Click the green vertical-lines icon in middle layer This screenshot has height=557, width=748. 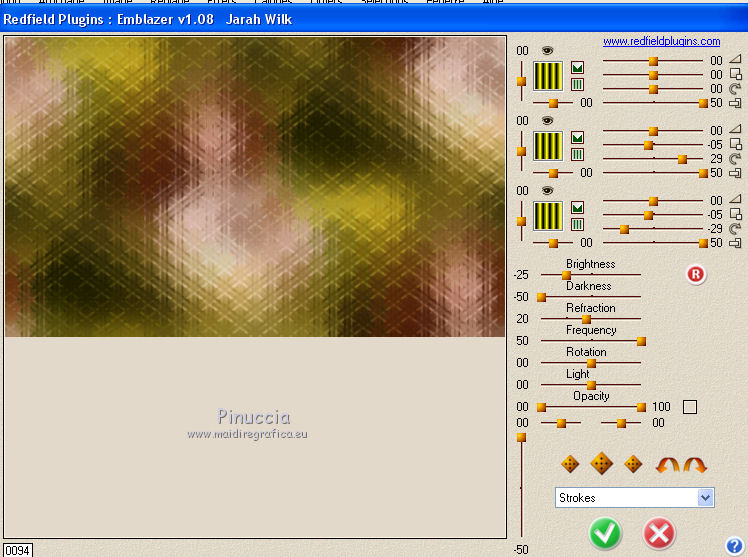click(578, 155)
